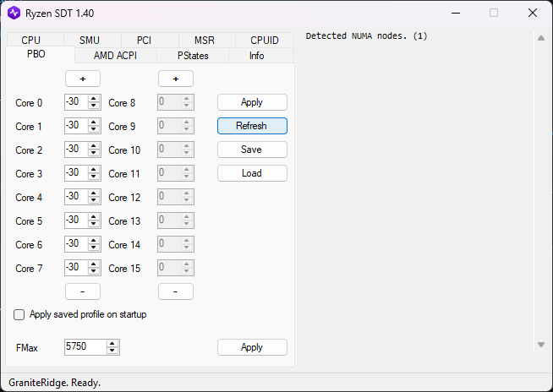
Task: Decrease Core 1 offset with down arrow
Action: (94, 129)
